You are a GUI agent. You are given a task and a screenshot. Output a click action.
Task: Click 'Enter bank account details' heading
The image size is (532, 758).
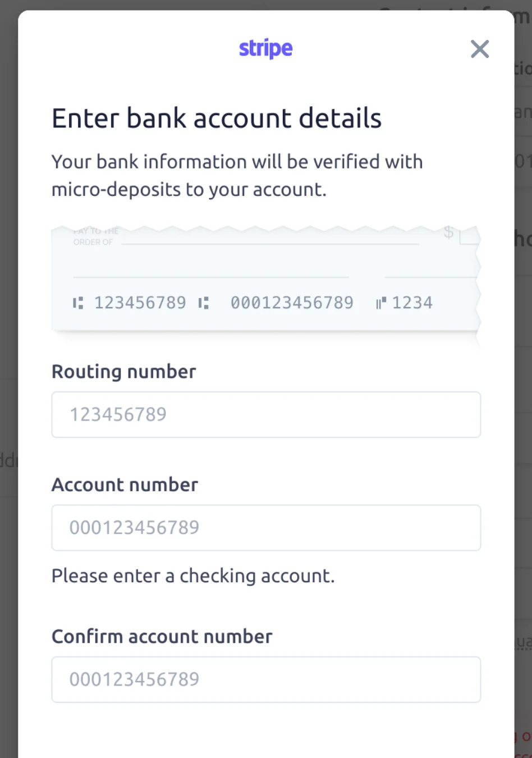(217, 118)
